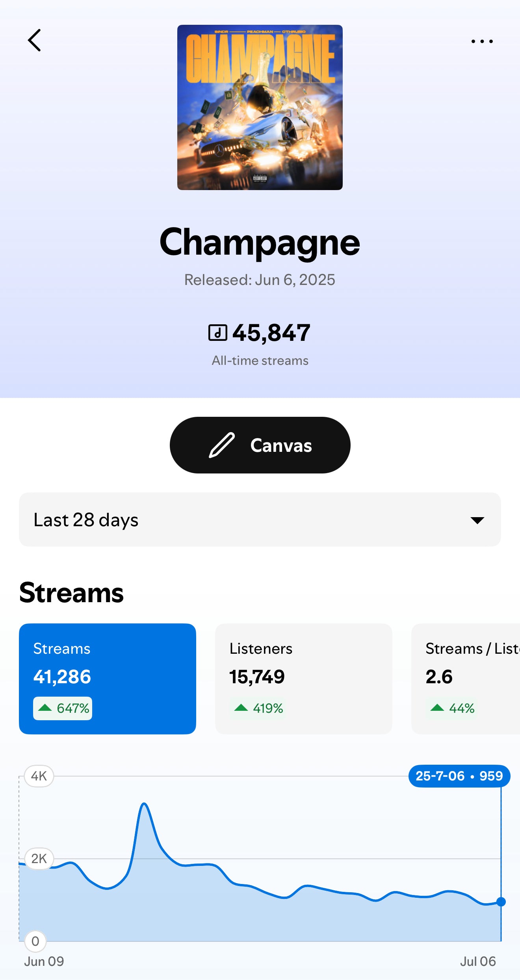Tap the pencil icon on Canvas button
Screen dimensions: 520x980
[x=222, y=445]
